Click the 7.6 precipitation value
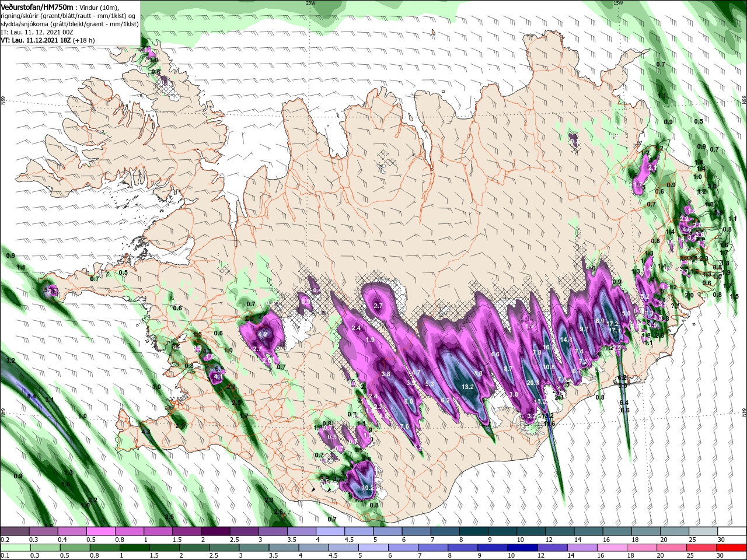This screenshot has height=560, width=747. click(x=404, y=427)
